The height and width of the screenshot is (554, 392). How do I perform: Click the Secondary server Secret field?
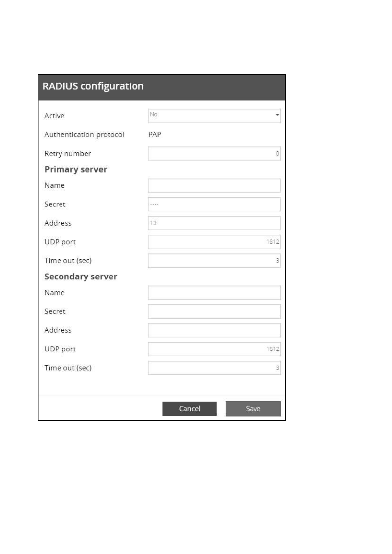tap(214, 311)
